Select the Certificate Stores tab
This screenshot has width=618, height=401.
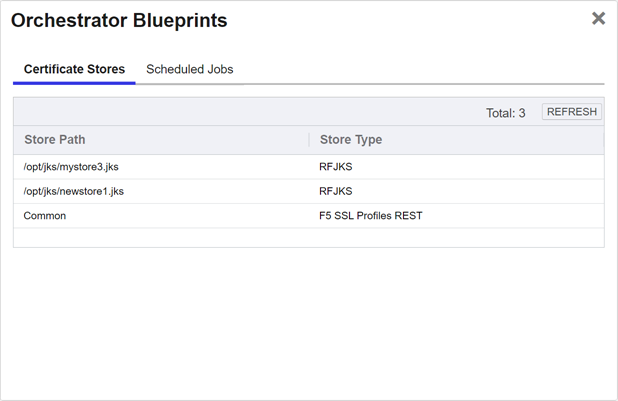74,69
